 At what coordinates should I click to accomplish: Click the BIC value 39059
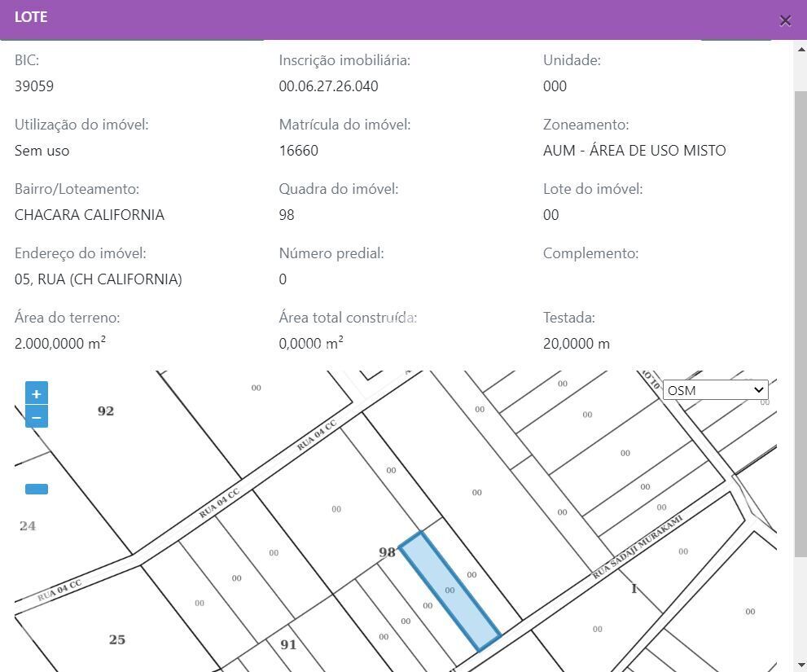[x=34, y=86]
